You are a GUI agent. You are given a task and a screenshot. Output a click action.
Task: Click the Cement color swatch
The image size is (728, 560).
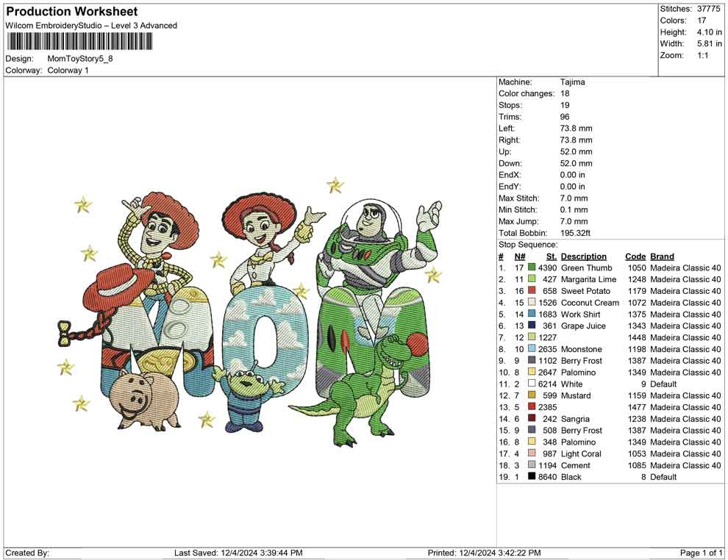pyautogui.click(x=532, y=465)
